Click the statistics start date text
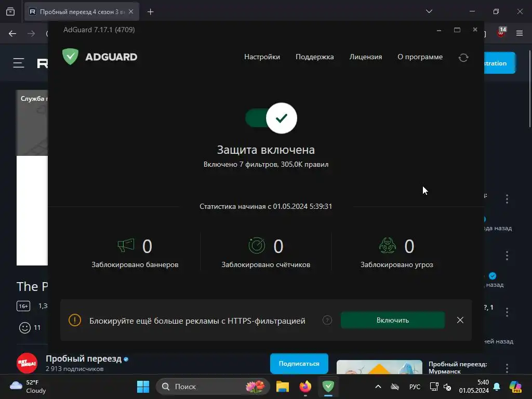The width and height of the screenshot is (532, 399). point(265,206)
